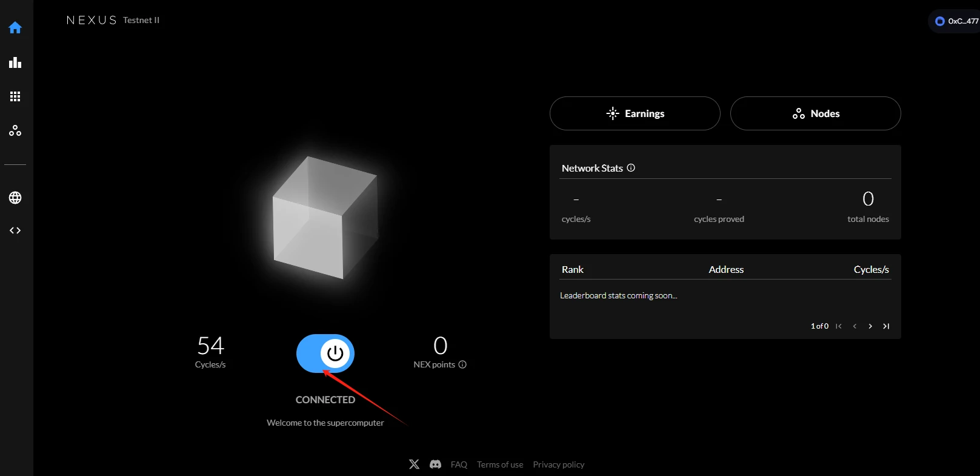Click the NEX points info icon
Screen dimensions: 980x476
pyautogui.click(x=462, y=364)
